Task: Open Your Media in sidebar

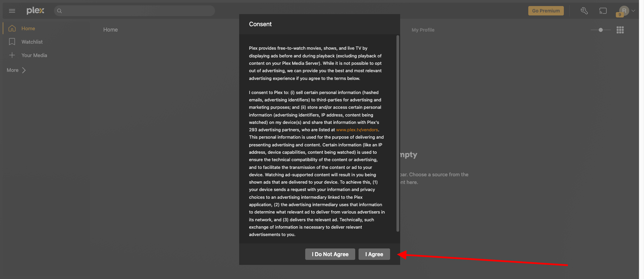Action: click(x=34, y=55)
